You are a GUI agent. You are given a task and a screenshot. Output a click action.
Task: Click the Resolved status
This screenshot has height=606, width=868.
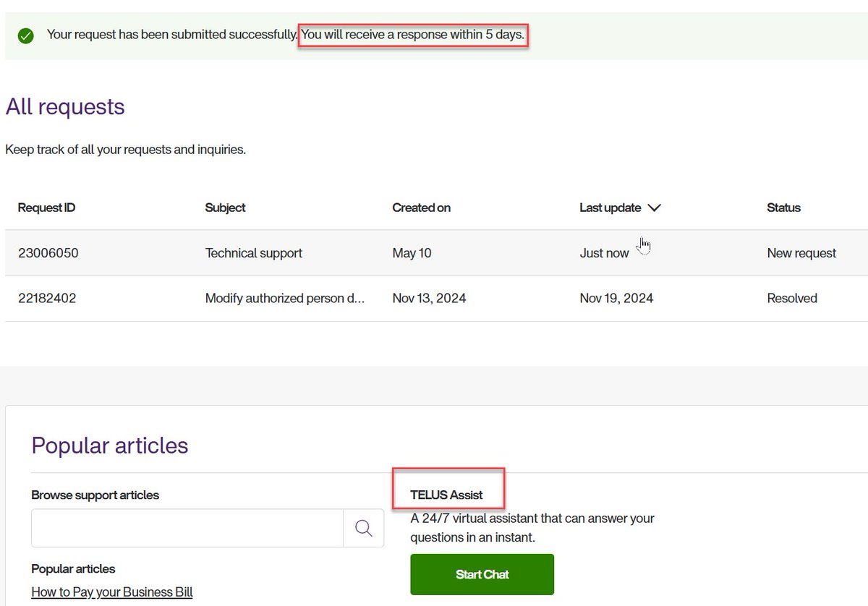coord(792,298)
